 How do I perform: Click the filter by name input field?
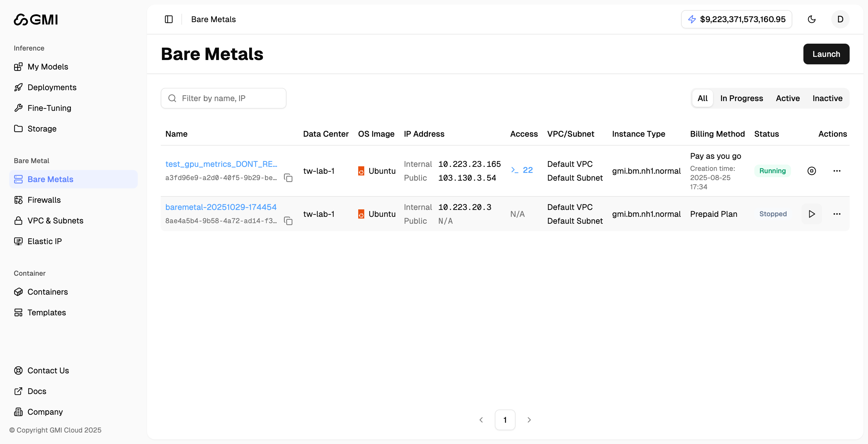pos(223,98)
